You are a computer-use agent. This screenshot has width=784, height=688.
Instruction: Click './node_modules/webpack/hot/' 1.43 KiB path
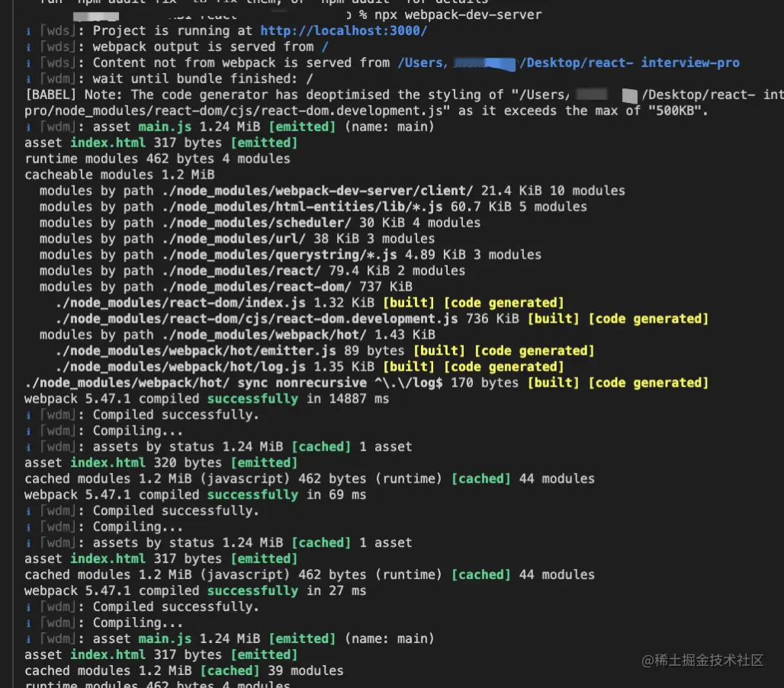264,335
